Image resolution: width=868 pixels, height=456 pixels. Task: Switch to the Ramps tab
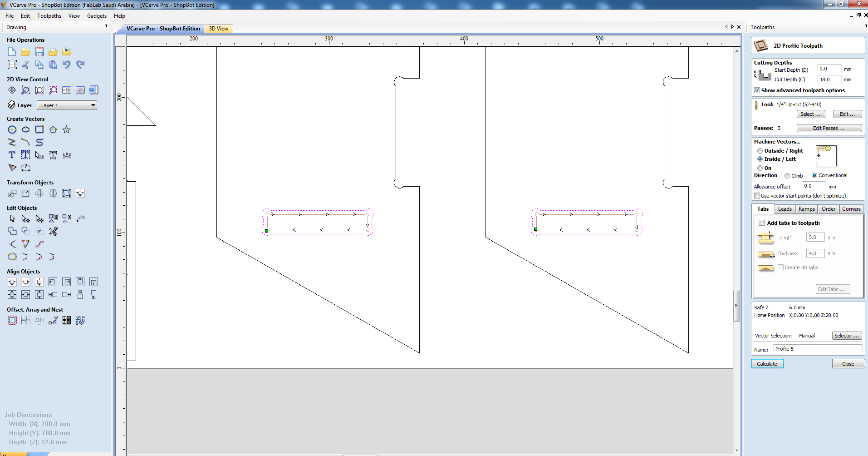(x=807, y=209)
